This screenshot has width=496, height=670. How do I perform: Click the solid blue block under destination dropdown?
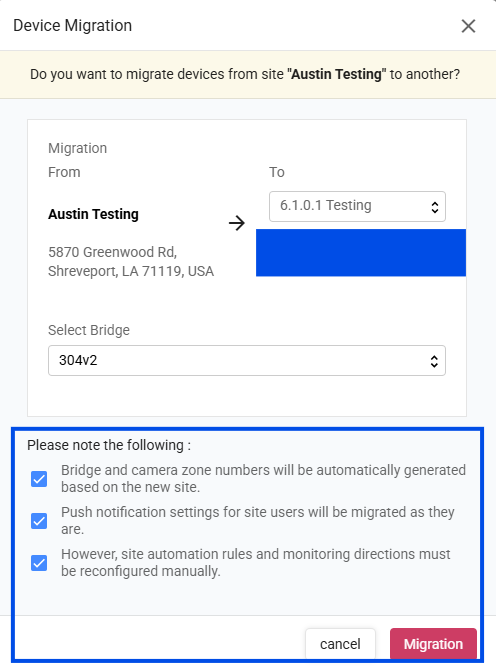[361, 253]
